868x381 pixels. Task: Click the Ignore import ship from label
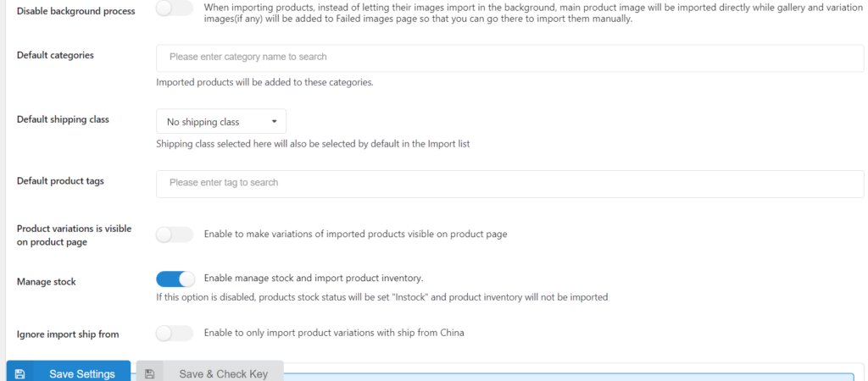(68, 334)
